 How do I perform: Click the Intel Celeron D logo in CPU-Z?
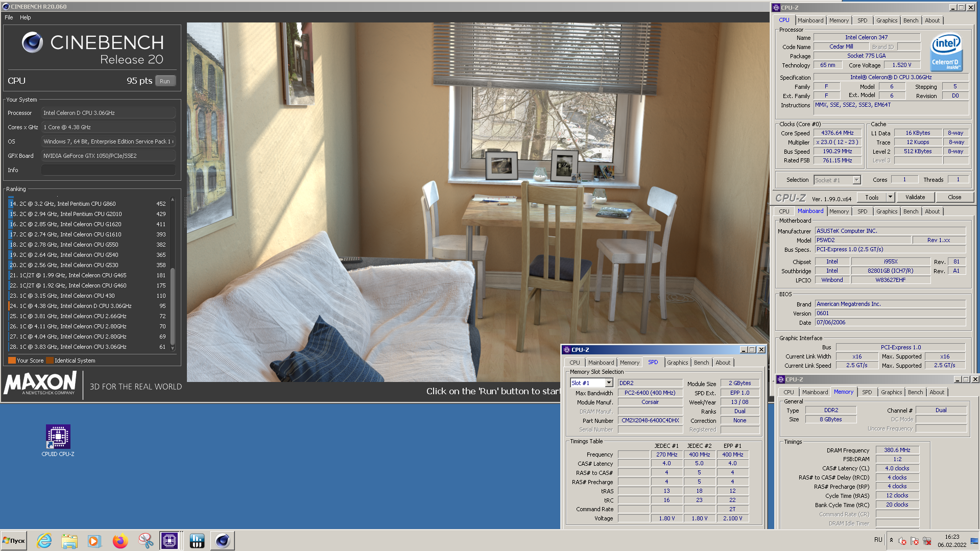pos(946,52)
